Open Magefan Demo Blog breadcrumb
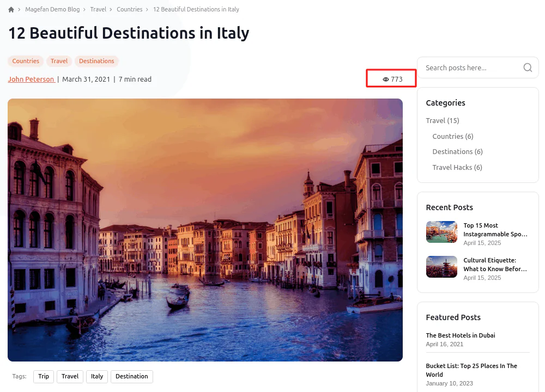This screenshot has height=392, width=545. (52, 9)
